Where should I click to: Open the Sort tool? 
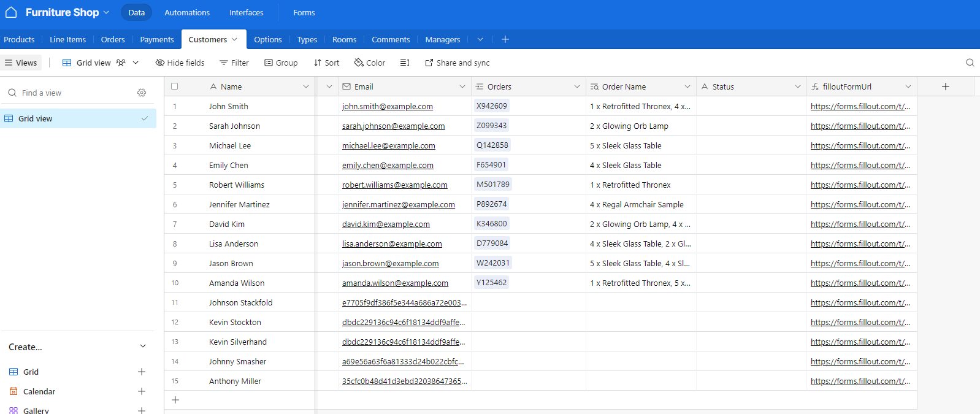click(326, 63)
